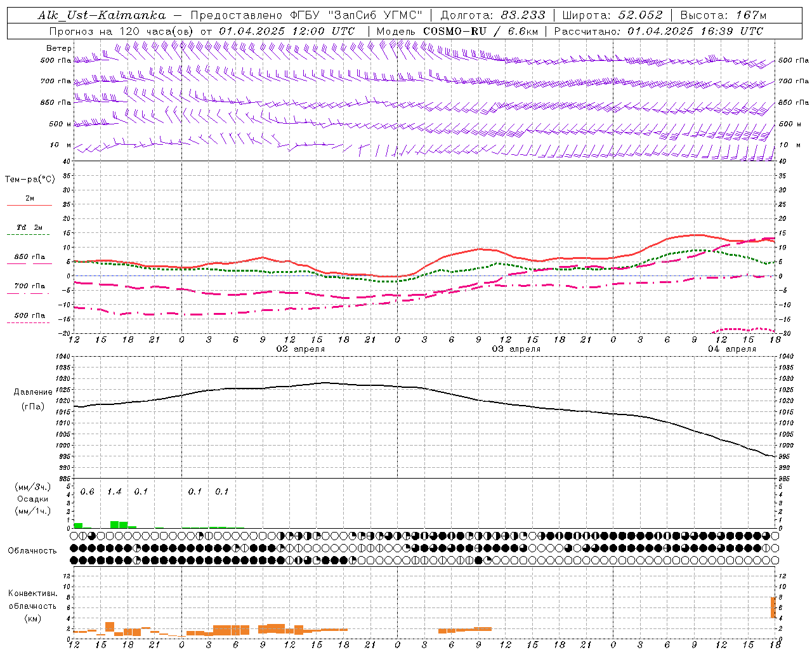Click the Прогноз на 120 часа(ов) text
The height and width of the screenshot is (650, 812).
tap(122, 31)
